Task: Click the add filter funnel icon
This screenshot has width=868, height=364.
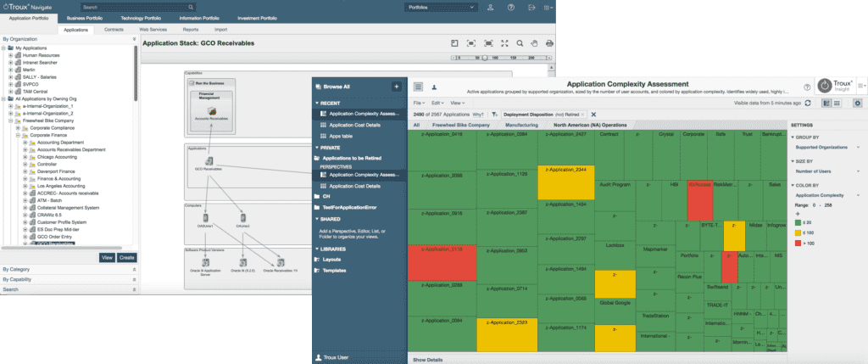Action: 494,115
